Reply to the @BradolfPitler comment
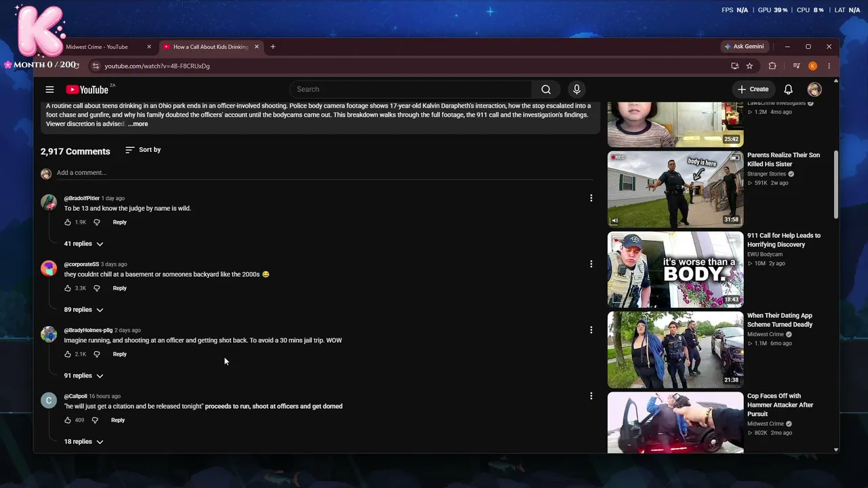This screenshot has height=488, width=868. pos(119,222)
